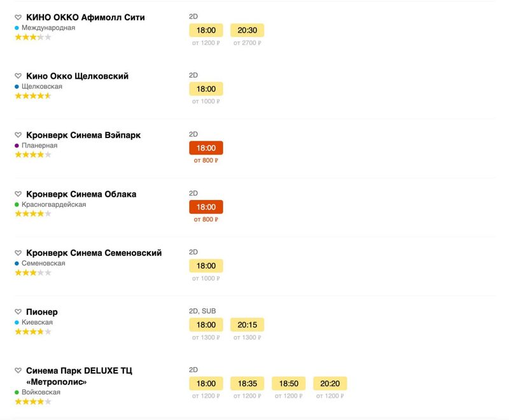This screenshot has height=420, width=509.
Task: Select 20:20 showtime at Синема Парк DELUXE
Action: (x=330, y=384)
